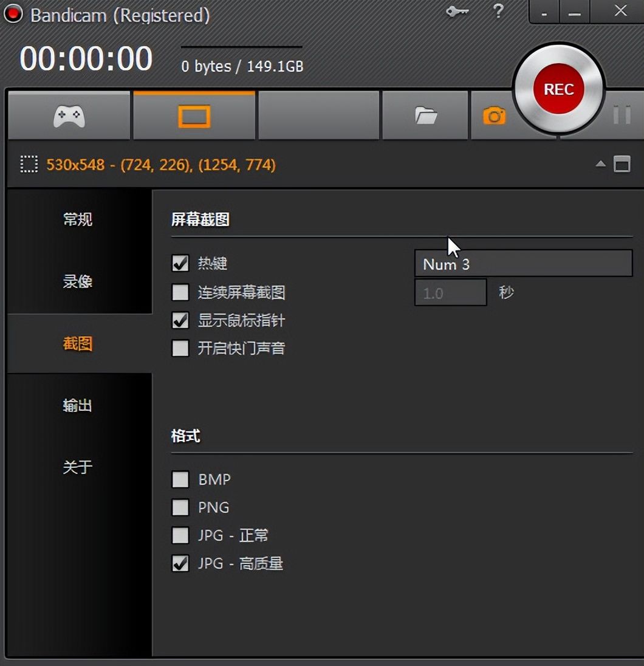Screen dimensions: 644x666
Task: Click the full-window icon beside region size
Action: pyautogui.click(x=622, y=165)
